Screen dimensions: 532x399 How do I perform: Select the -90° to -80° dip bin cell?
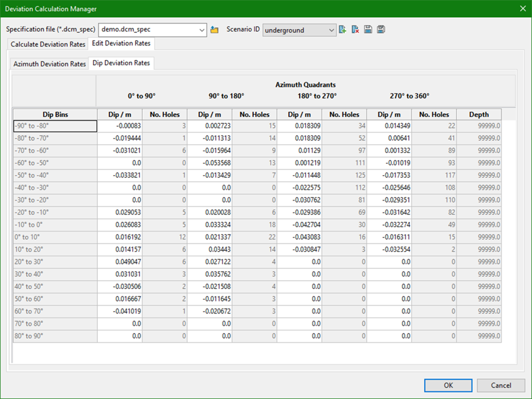pyautogui.click(x=55, y=126)
